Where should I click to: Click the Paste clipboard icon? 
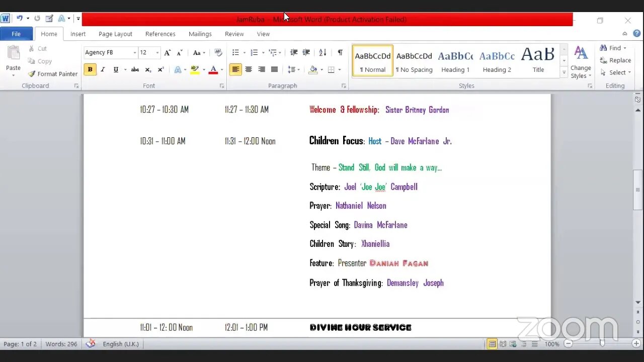[x=13, y=54]
